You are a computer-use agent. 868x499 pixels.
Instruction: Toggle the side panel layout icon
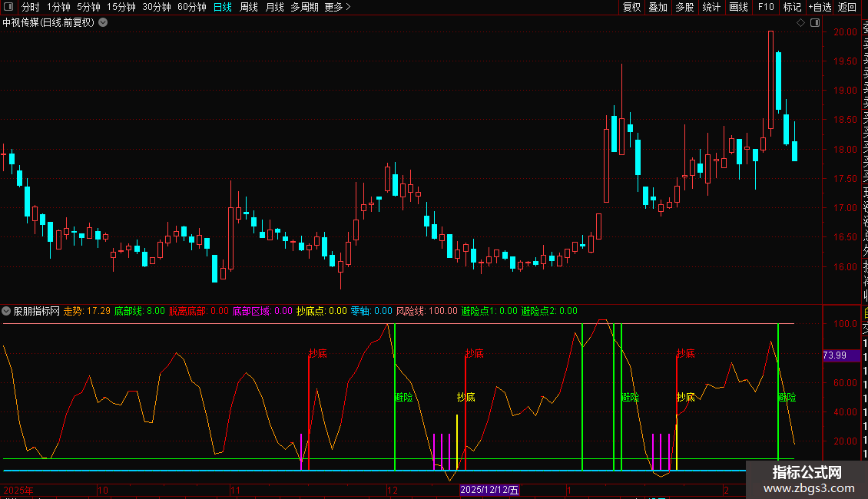815,23
